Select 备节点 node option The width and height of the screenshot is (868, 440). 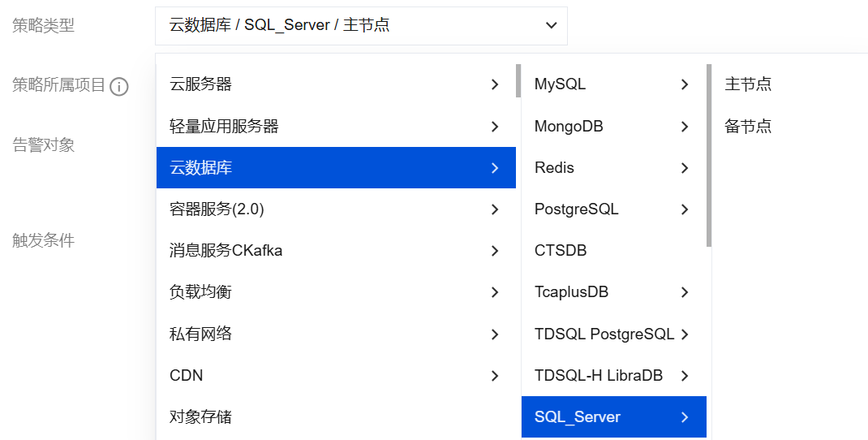click(748, 127)
